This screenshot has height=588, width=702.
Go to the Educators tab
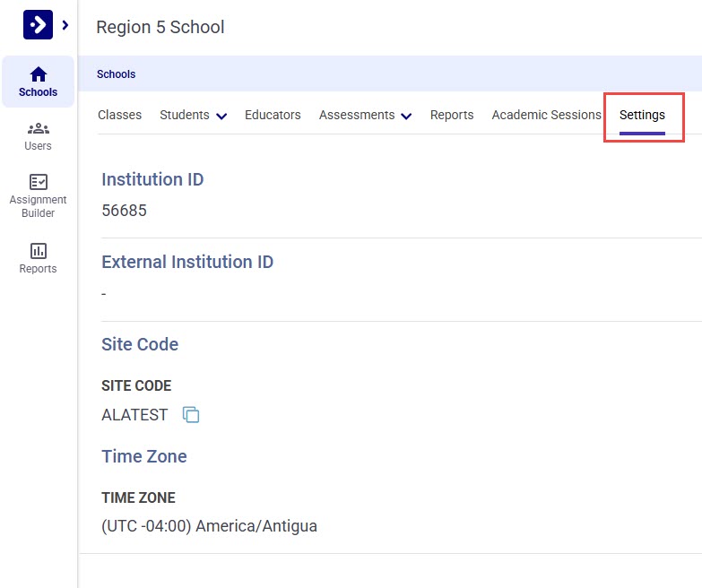pos(273,115)
